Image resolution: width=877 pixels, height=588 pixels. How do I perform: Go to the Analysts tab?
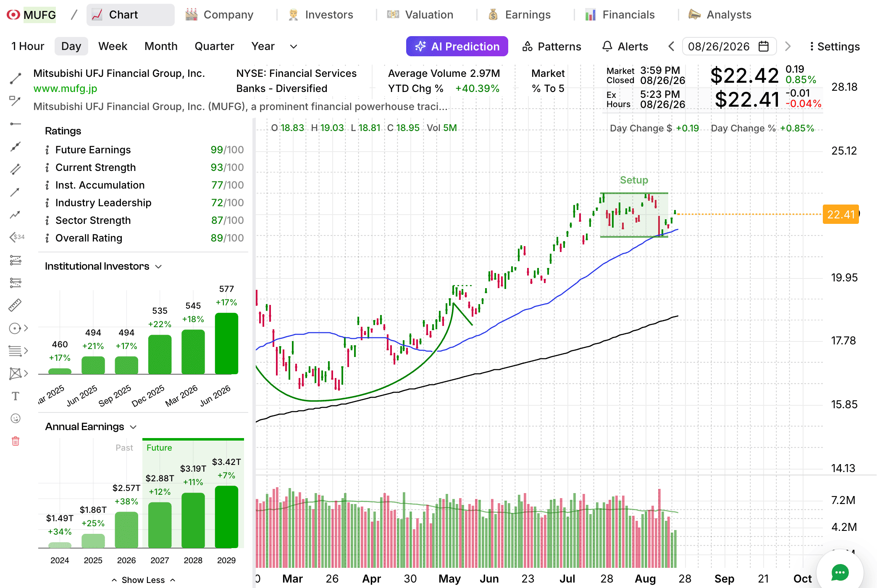coord(720,15)
